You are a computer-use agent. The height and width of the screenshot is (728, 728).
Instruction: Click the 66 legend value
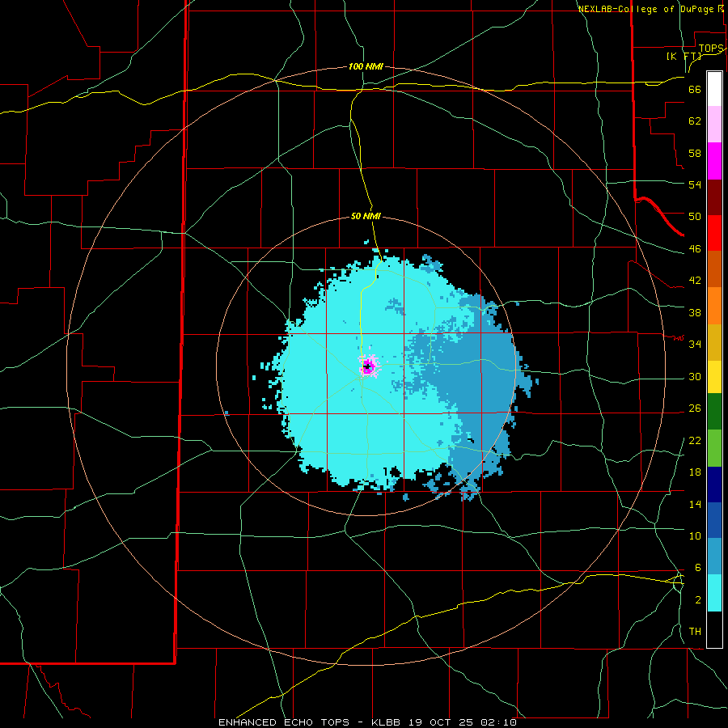[695, 90]
